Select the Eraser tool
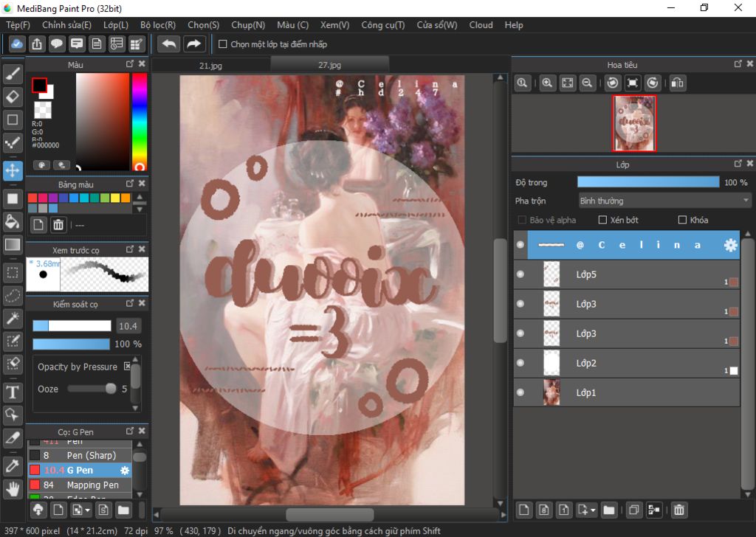The height and width of the screenshot is (537, 756). click(x=13, y=97)
